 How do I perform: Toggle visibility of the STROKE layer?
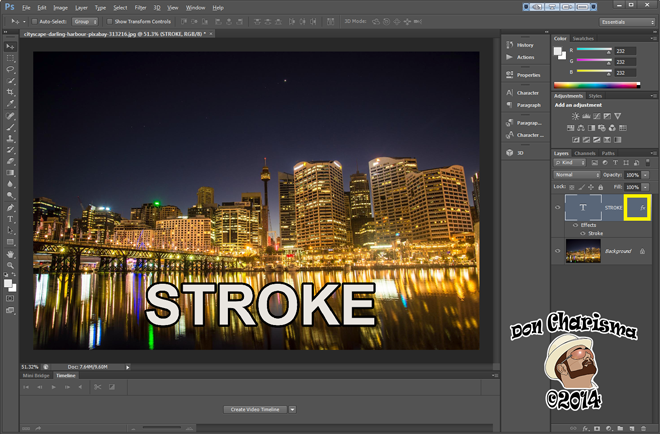tap(558, 208)
